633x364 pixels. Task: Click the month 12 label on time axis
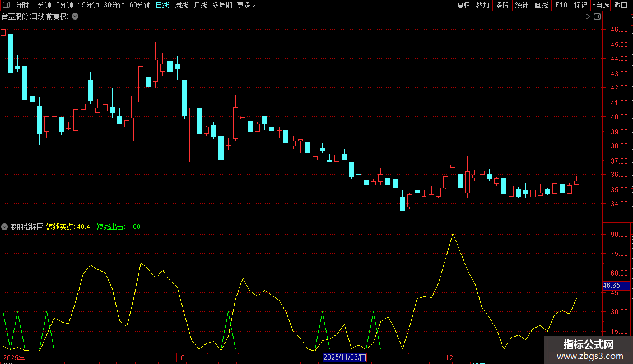click(449, 357)
